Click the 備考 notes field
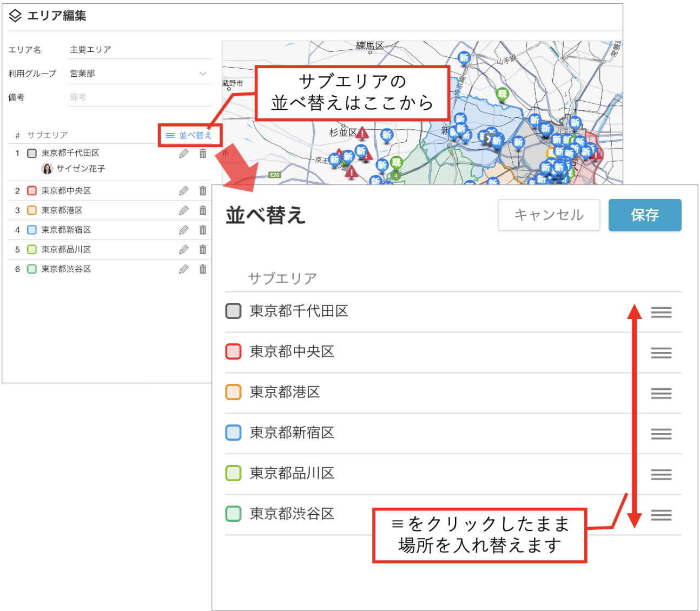The height and width of the screenshot is (611, 700). [x=140, y=97]
